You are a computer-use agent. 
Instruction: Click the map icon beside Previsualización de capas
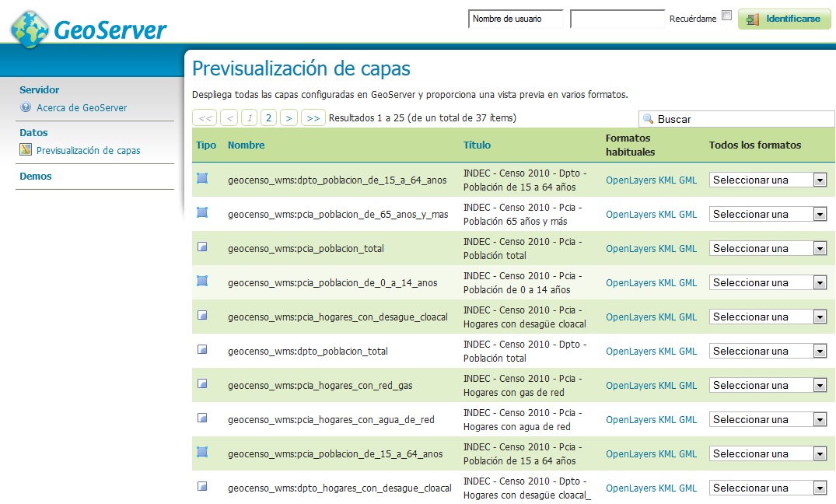[x=25, y=150]
